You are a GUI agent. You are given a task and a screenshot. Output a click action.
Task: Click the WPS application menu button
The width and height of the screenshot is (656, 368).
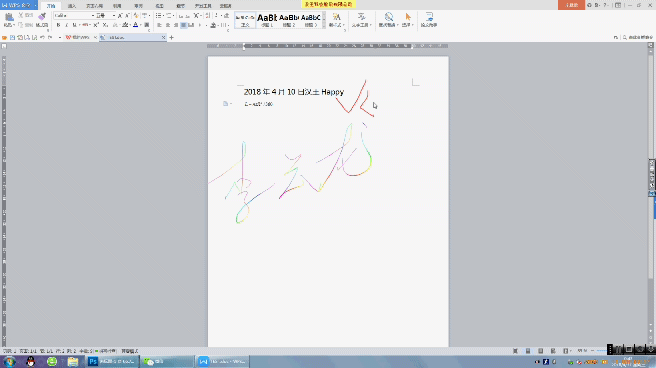[18, 5]
